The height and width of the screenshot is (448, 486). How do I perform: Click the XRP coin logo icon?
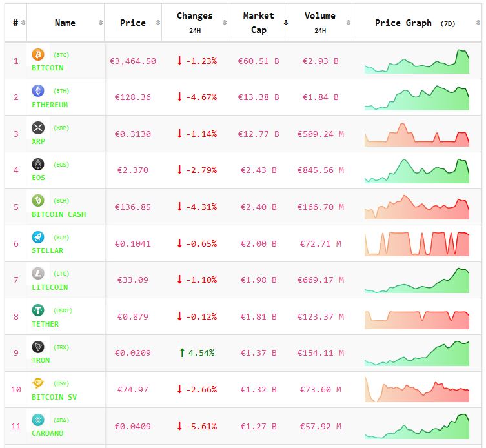(x=38, y=128)
